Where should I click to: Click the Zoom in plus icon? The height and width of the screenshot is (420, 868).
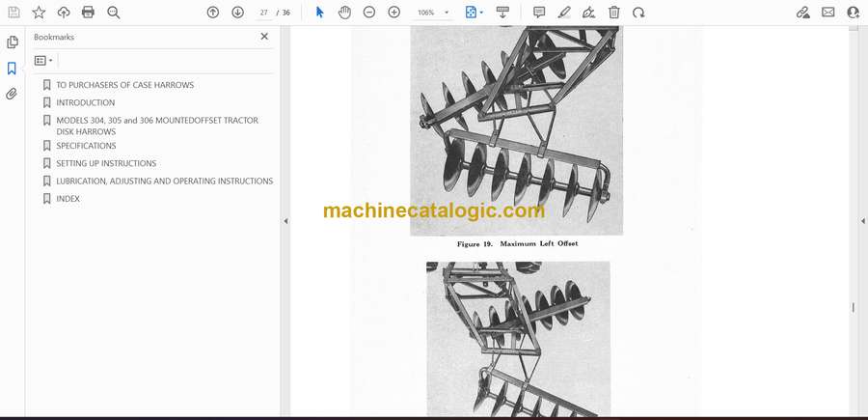393,13
